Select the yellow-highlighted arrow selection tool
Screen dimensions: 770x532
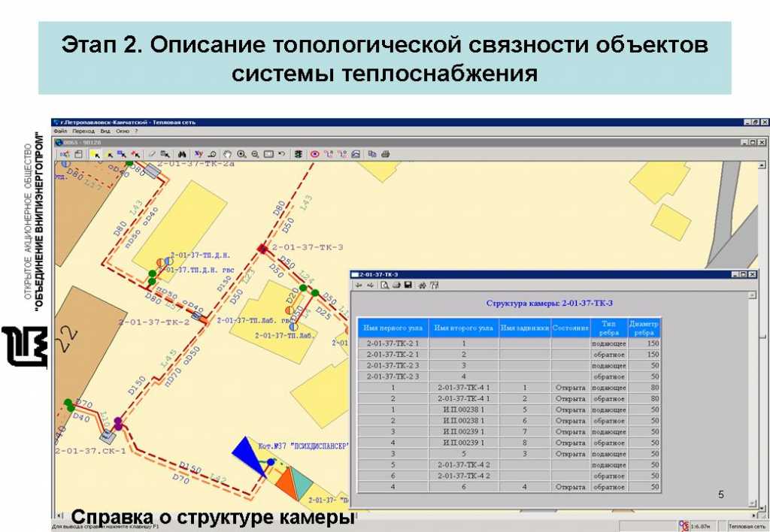[95, 154]
